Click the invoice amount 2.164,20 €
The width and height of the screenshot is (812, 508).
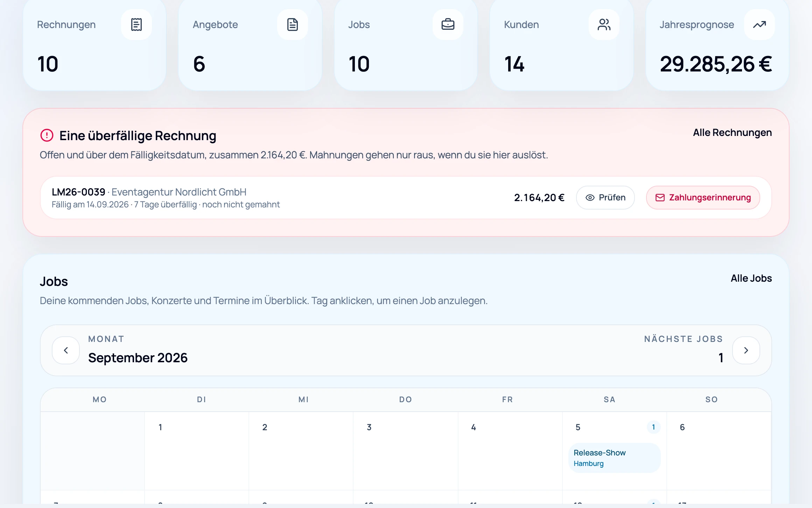539,198
